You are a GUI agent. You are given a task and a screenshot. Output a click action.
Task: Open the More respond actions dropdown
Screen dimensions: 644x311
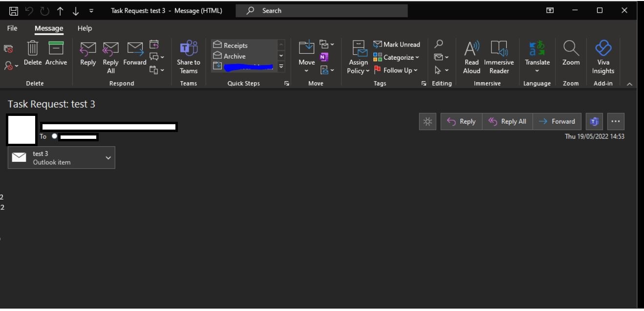click(157, 70)
